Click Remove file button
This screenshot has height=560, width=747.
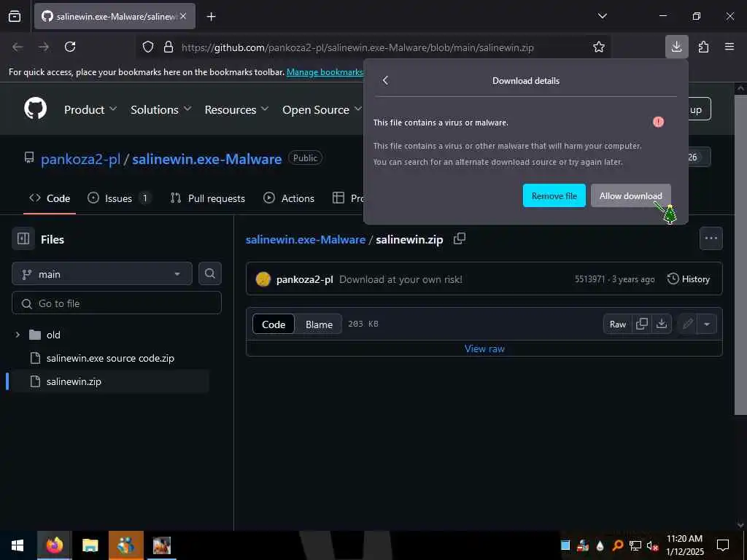coord(554,195)
